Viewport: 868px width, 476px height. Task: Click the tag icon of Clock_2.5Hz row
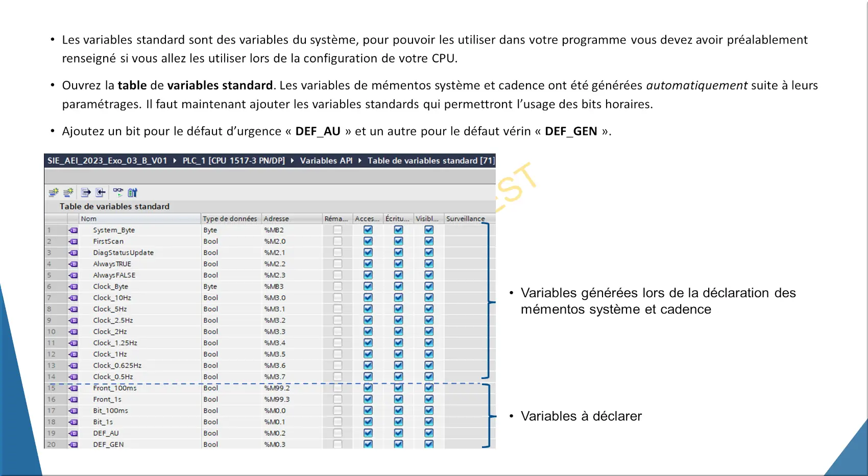point(74,320)
